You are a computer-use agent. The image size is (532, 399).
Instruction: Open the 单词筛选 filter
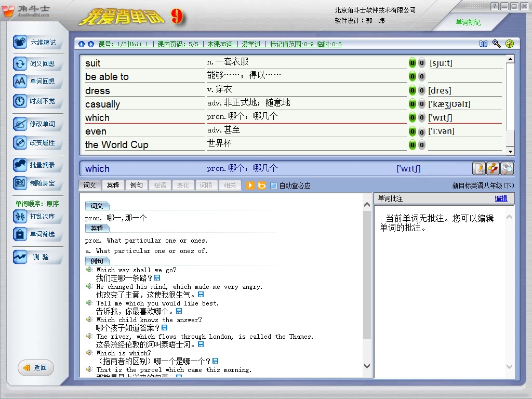pyautogui.click(x=37, y=234)
